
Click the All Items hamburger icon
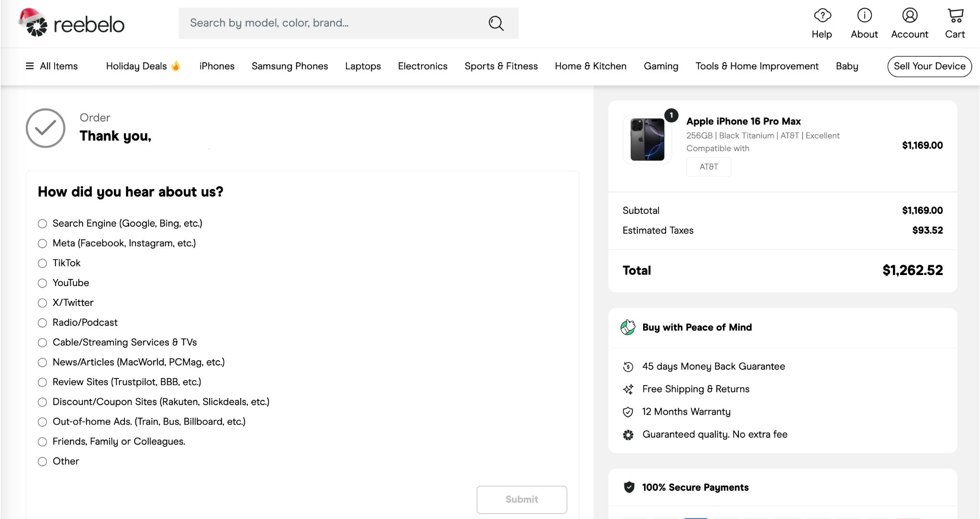click(x=30, y=66)
